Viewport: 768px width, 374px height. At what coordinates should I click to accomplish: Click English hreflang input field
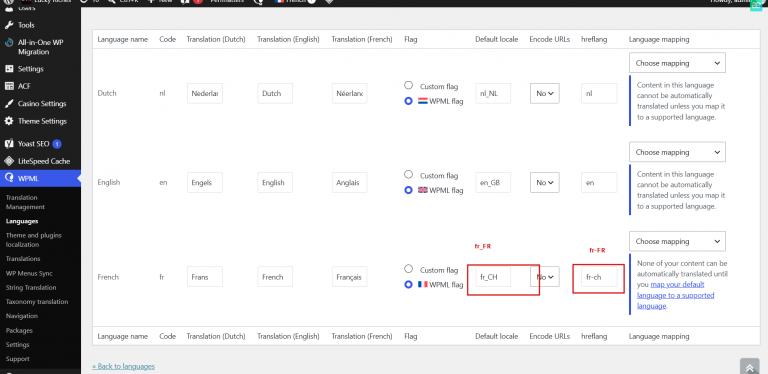point(599,183)
